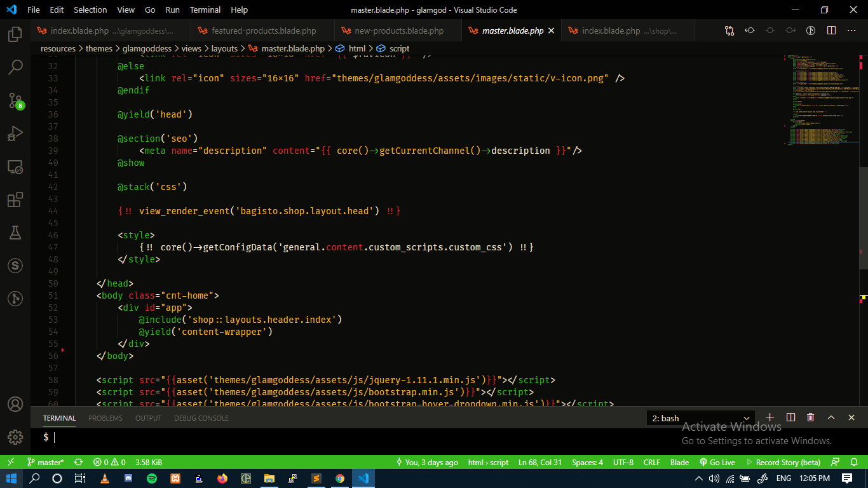The height and width of the screenshot is (488, 868).
Task: Open the bottom git icon in activity bar
Action: pyautogui.click(x=15, y=298)
